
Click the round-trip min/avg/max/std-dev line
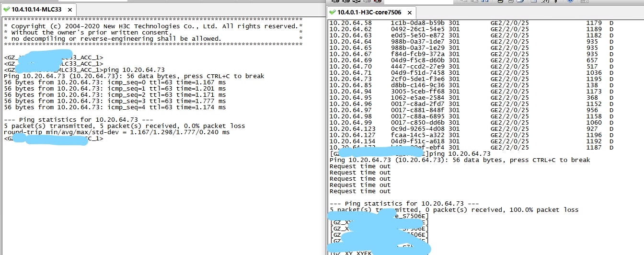pyautogui.click(x=117, y=132)
